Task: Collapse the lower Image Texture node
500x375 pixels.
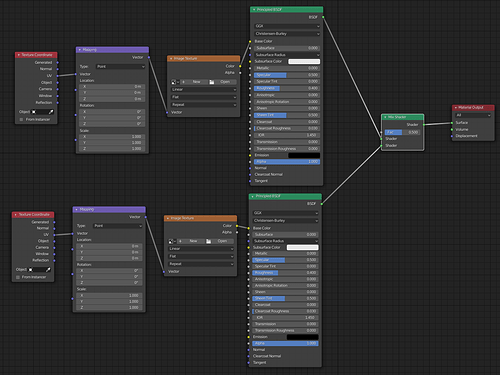Action: point(168,218)
